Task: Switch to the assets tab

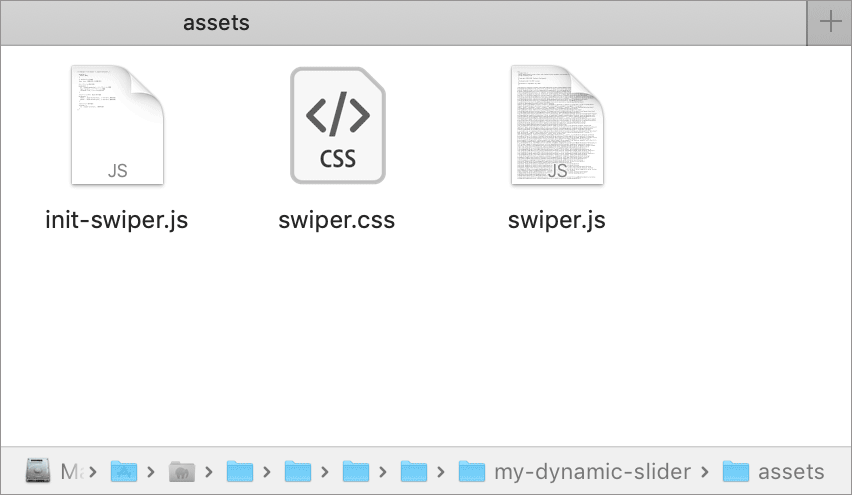Action: pyautogui.click(x=216, y=23)
